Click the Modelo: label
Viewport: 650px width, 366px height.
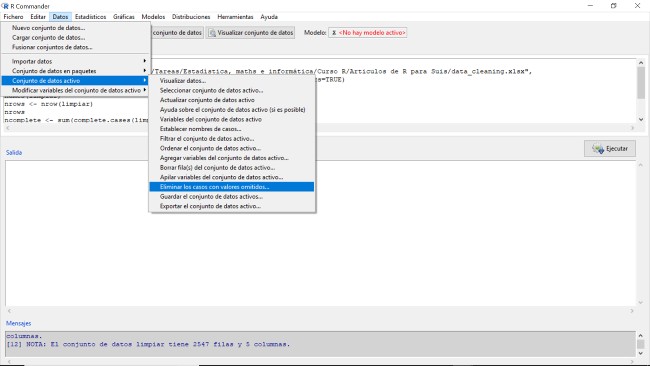pos(315,33)
